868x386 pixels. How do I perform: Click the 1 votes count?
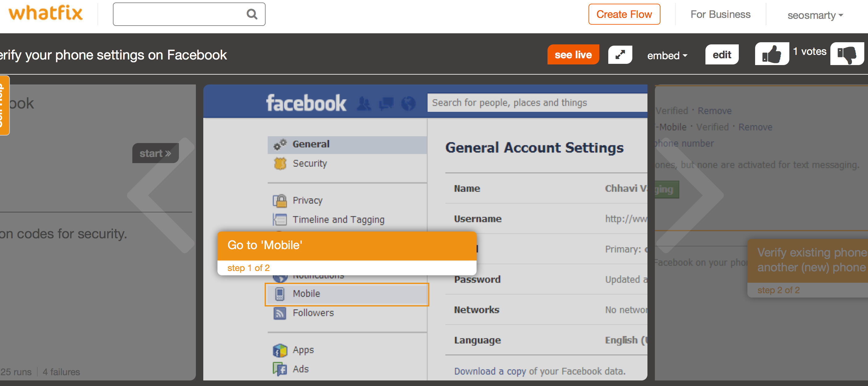(x=809, y=51)
